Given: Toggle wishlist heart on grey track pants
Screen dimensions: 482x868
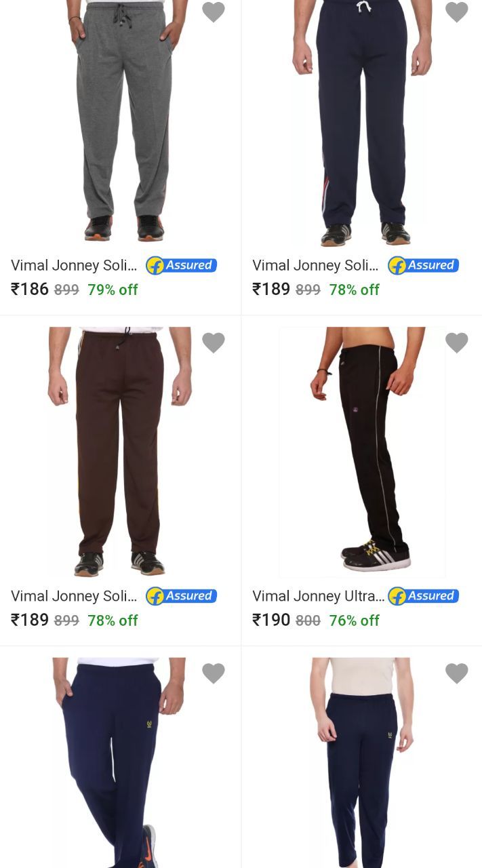Looking at the screenshot, I should point(214,12).
